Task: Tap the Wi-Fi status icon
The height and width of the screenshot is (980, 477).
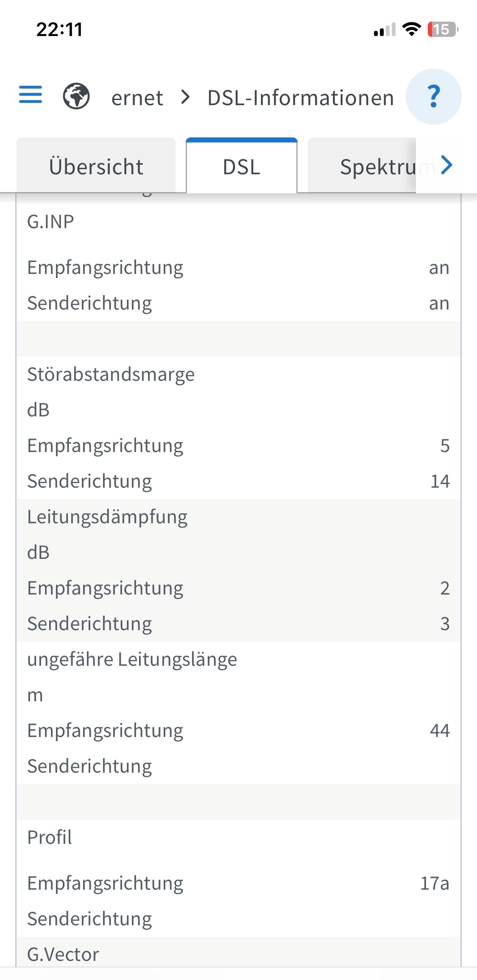Action: tap(411, 29)
